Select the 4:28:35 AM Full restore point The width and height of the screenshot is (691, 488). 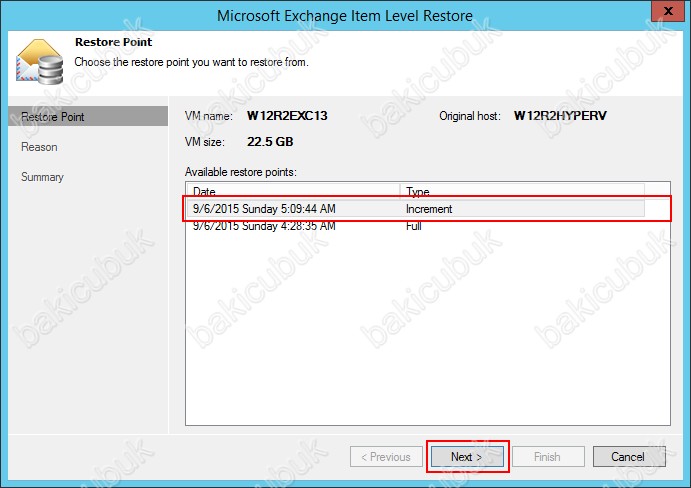(415, 226)
